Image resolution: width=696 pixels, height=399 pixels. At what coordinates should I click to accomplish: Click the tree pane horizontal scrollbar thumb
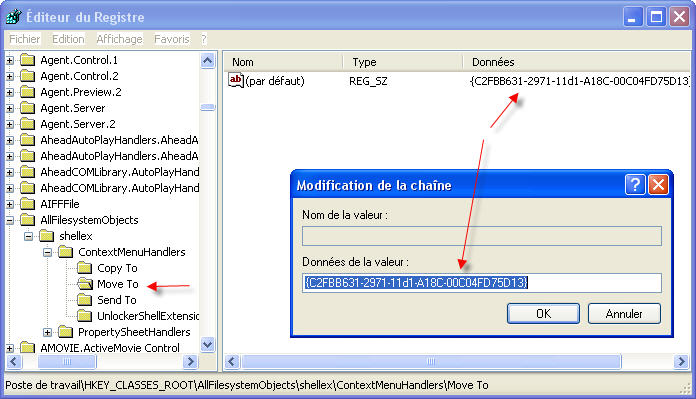pyautogui.click(x=67, y=362)
